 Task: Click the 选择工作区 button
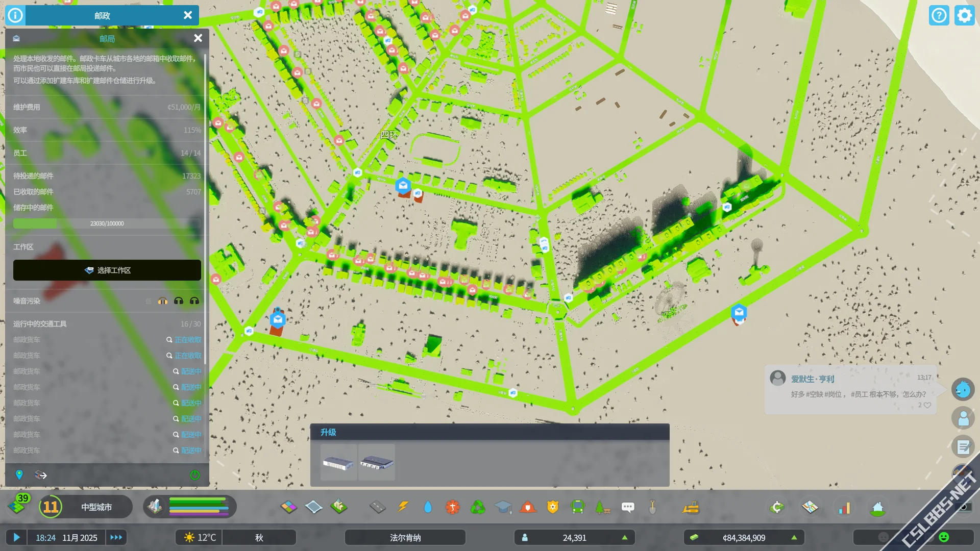pos(107,270)
